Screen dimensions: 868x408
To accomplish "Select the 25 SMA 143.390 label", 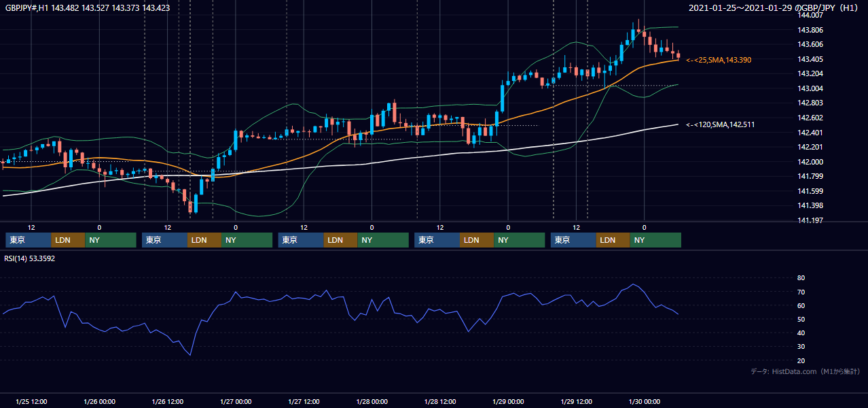I will pyautogui.click(x=719, y=60).
